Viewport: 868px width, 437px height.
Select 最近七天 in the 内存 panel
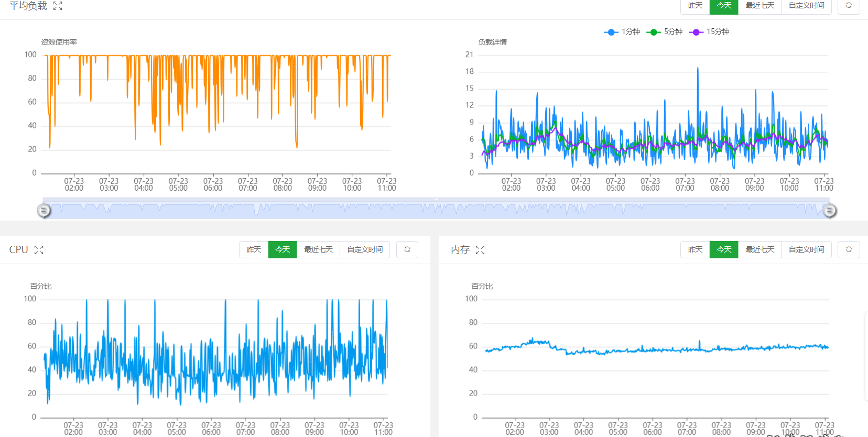pos(759,249)
